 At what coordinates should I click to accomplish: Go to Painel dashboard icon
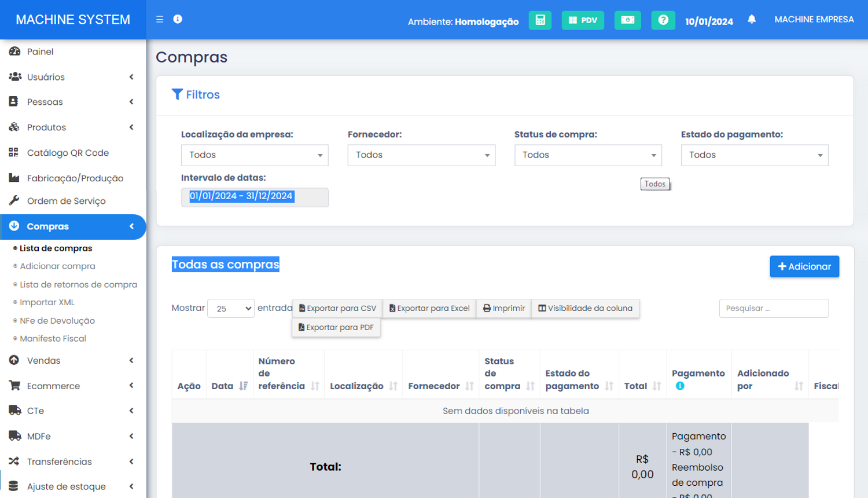(x=14, y=52)
